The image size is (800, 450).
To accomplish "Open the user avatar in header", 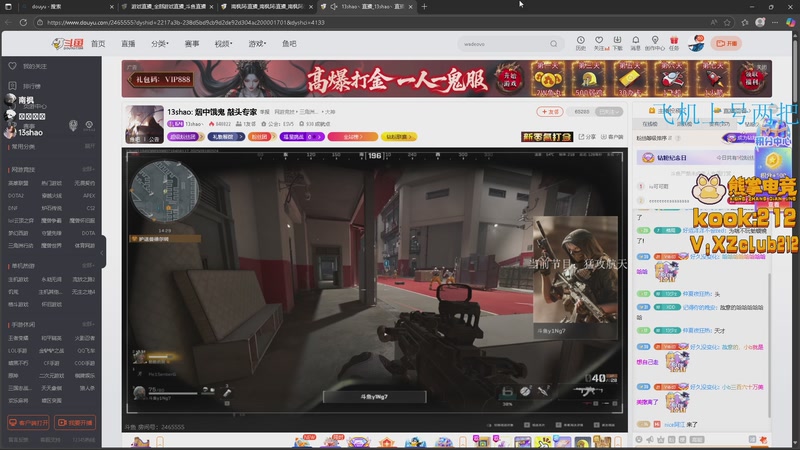I will pos(696,43).
